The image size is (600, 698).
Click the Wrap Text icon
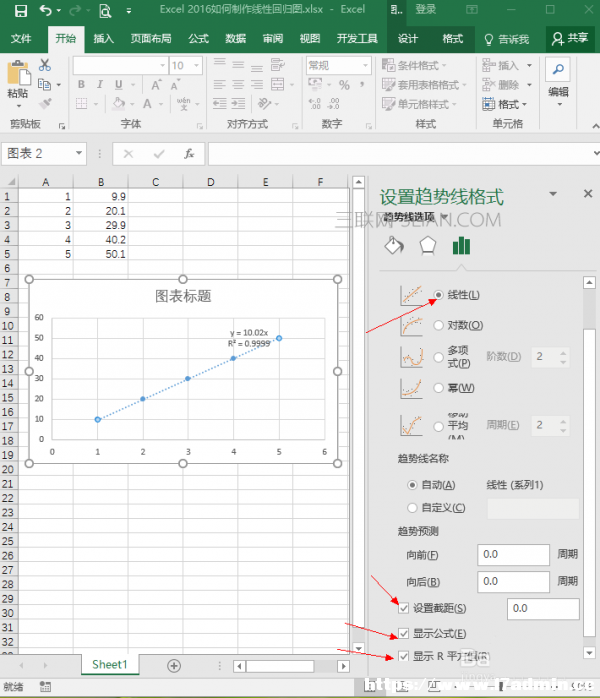pos(277,65)
